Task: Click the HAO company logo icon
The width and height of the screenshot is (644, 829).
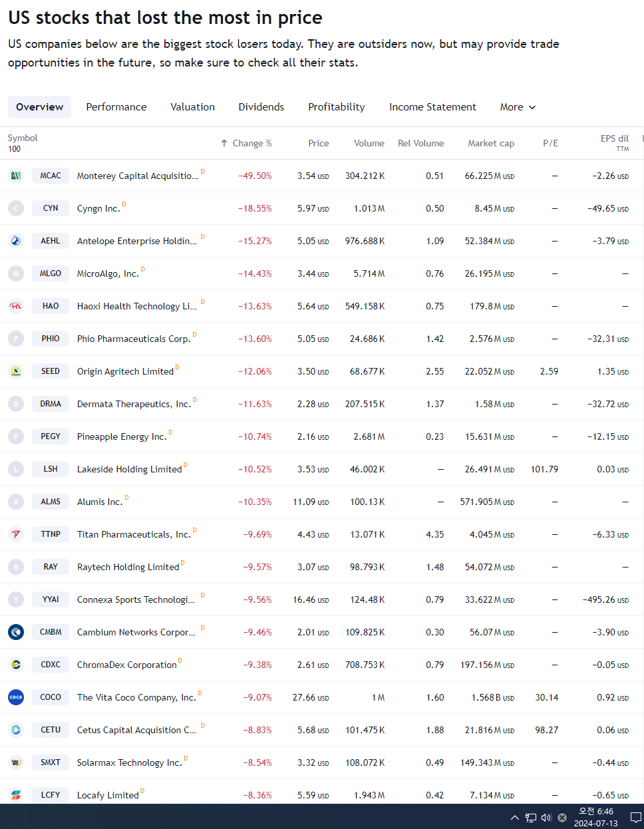Action: coord(16,306)
